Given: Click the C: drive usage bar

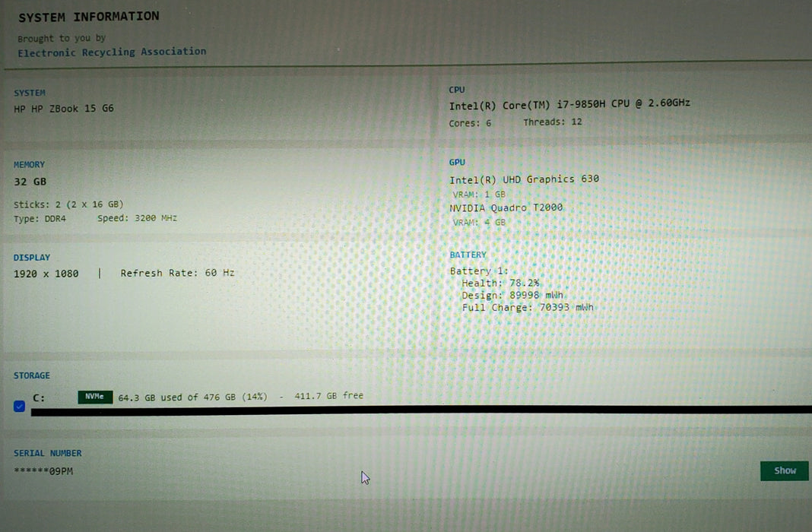Looking at the screenshot, I should coord(421,410).
